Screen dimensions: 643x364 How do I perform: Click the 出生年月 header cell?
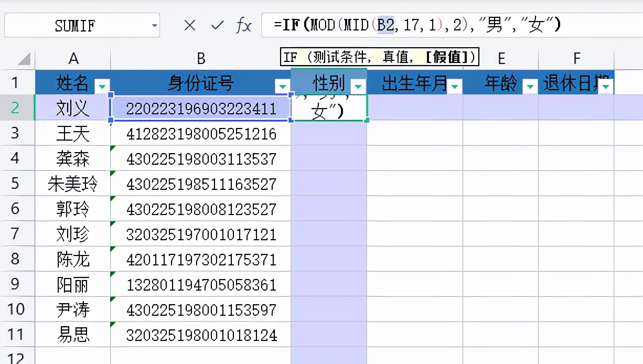pyautogui.click(x=415, y=83)
